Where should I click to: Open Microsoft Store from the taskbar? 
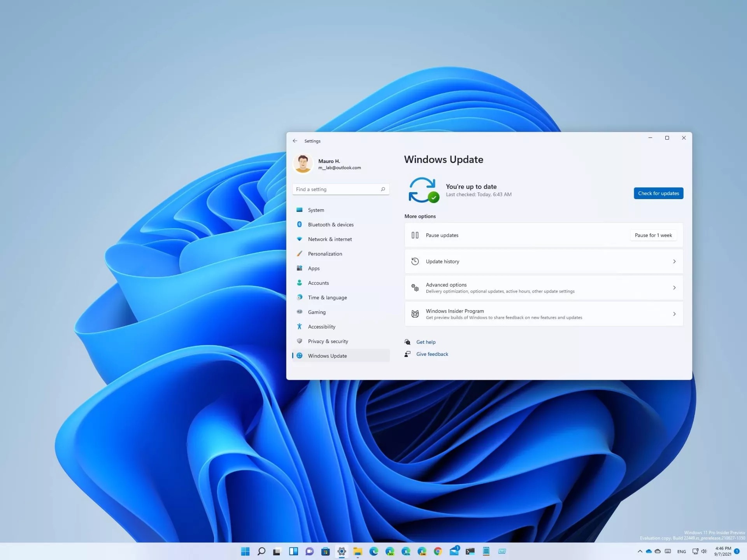pos(326,551)
